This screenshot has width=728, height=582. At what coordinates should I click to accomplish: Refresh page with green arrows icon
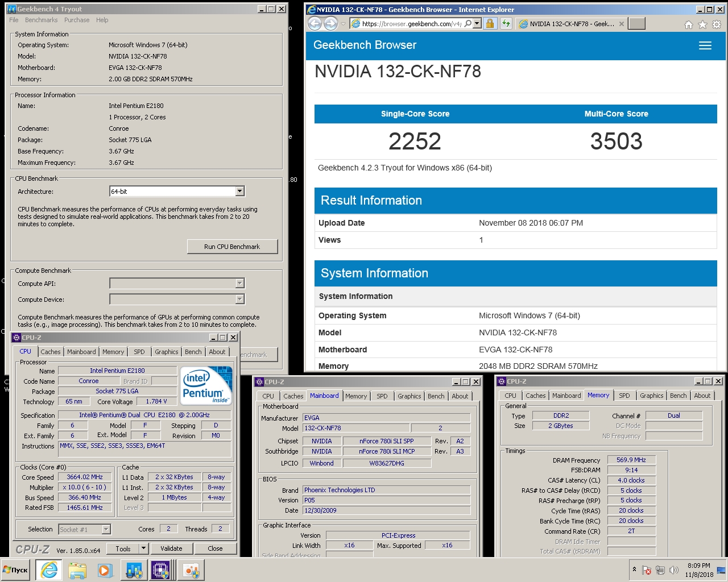click(x=506, y=24)
